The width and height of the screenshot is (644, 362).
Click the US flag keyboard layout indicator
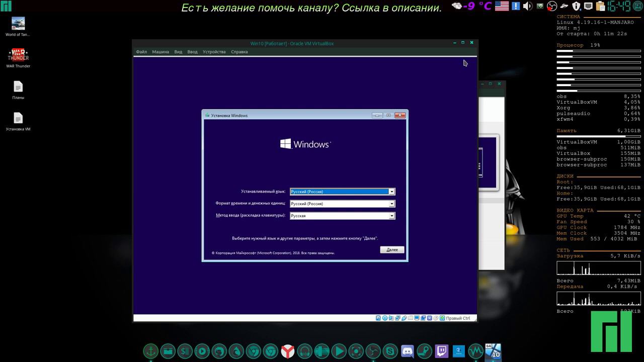click(x=502, y=6)
